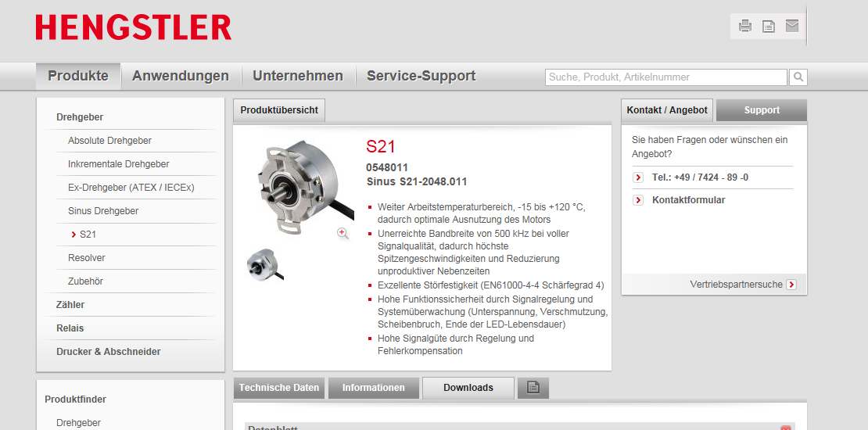Open the Unternehmen menu
Image resolution: width=868 pixels, height=430 pixels.
[x=298, y=76]
